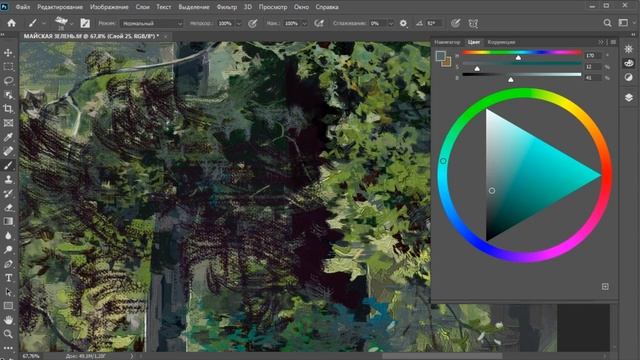This screenshot has height=360, width=640.
Task: Open the Properties panel sun icon
Action: point(629,49)
